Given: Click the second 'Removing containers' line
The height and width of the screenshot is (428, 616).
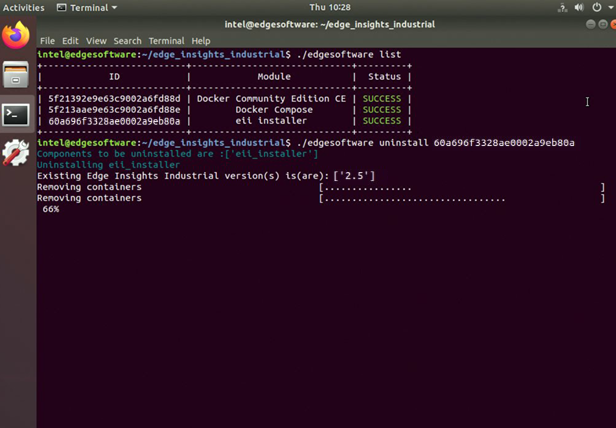Looking at the screenshot, I should (x=89, y=198).
